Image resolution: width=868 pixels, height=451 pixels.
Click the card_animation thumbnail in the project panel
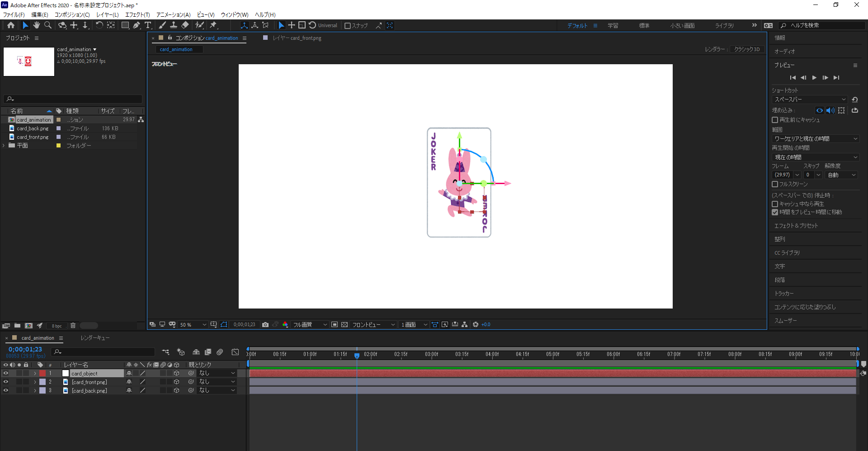pyautogui.click(x=28, y=62)
